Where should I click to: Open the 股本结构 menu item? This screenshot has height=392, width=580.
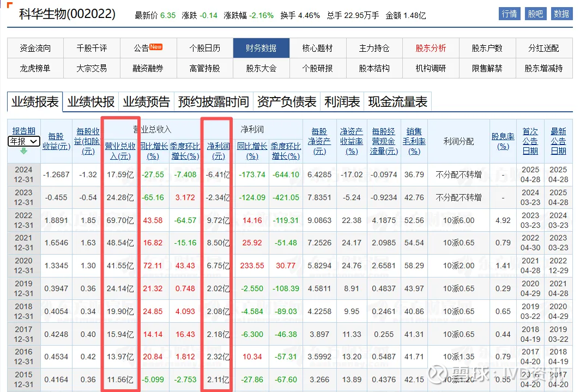click(374, 68)
